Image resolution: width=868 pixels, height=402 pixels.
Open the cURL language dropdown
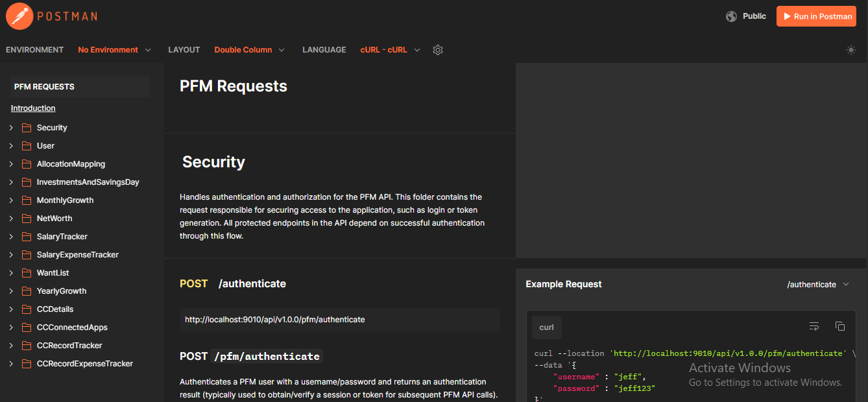tap(391, 50)
